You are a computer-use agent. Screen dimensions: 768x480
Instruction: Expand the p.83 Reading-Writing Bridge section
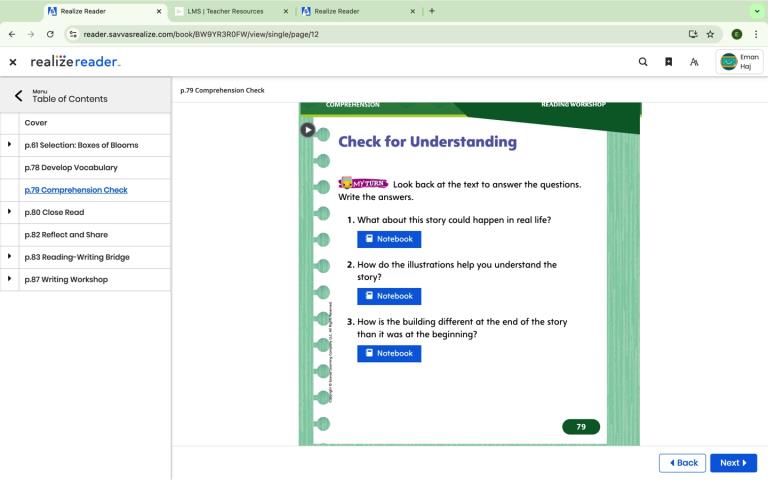click(10, 257)
